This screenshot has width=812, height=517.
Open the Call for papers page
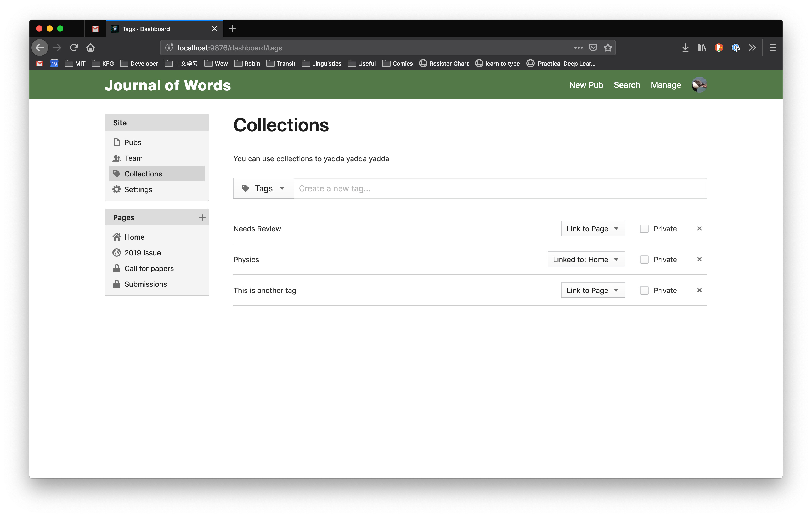pos(157,268)
